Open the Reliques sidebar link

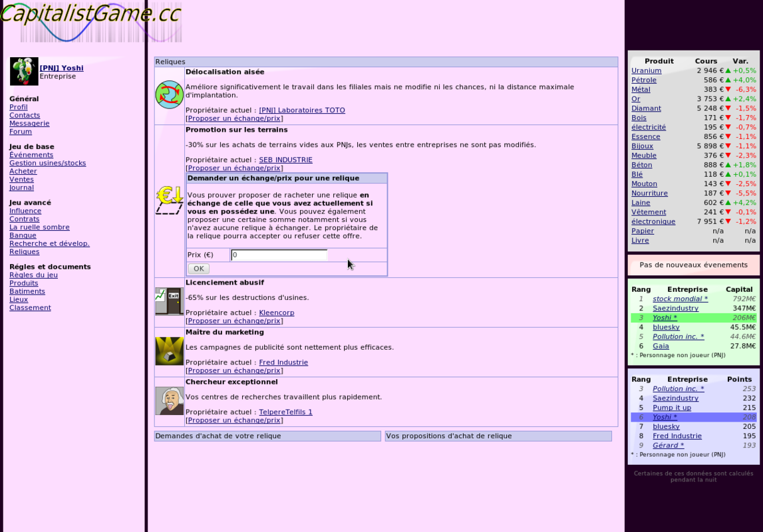[25, 252]
